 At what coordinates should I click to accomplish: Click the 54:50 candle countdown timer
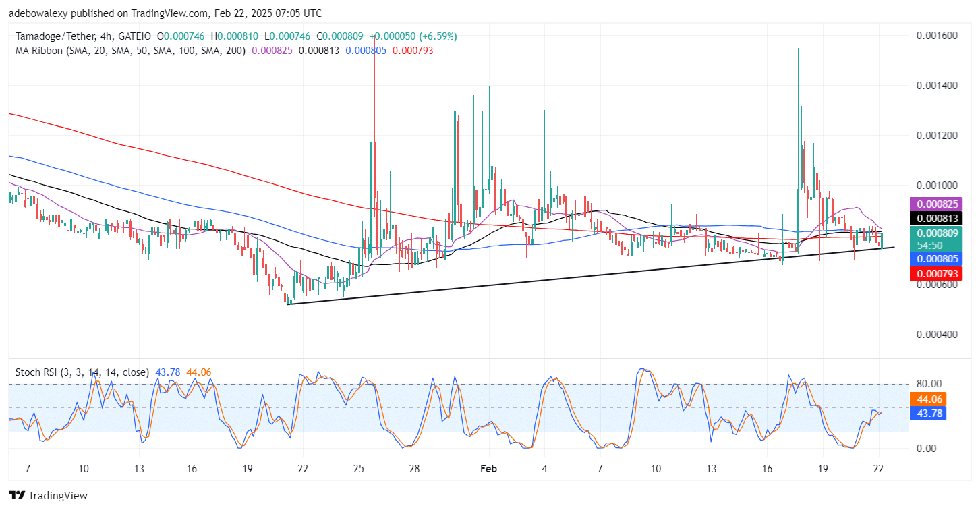click(931, 246)
